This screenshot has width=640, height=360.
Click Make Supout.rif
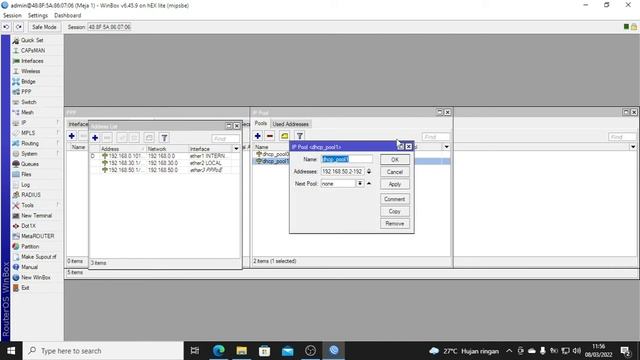[38, 257]
